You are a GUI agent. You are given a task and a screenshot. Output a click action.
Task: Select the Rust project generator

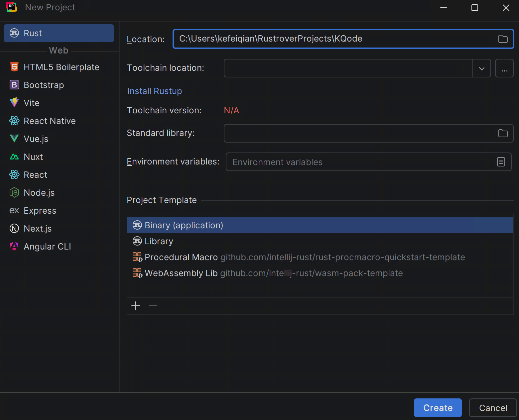(x=59, y=33)
